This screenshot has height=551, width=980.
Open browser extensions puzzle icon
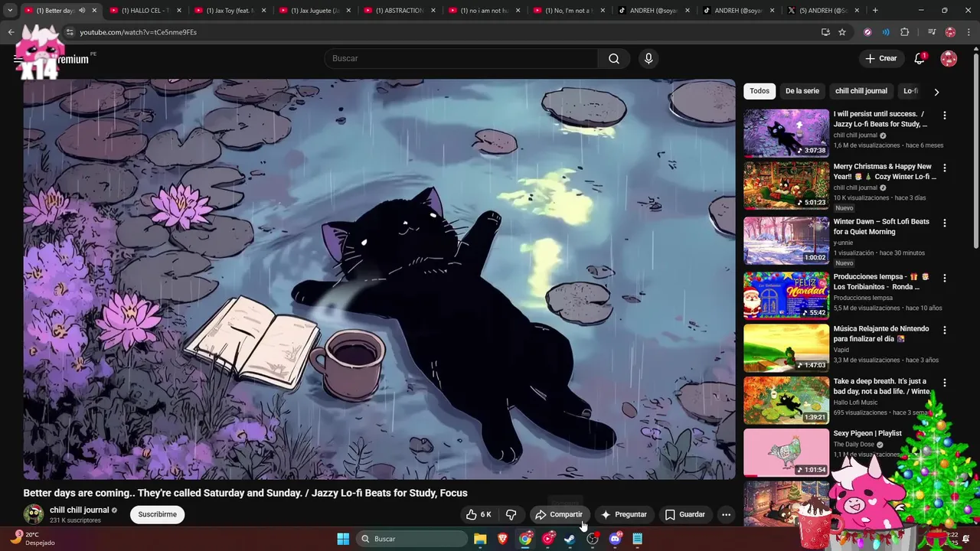click(x=905, y=32)
